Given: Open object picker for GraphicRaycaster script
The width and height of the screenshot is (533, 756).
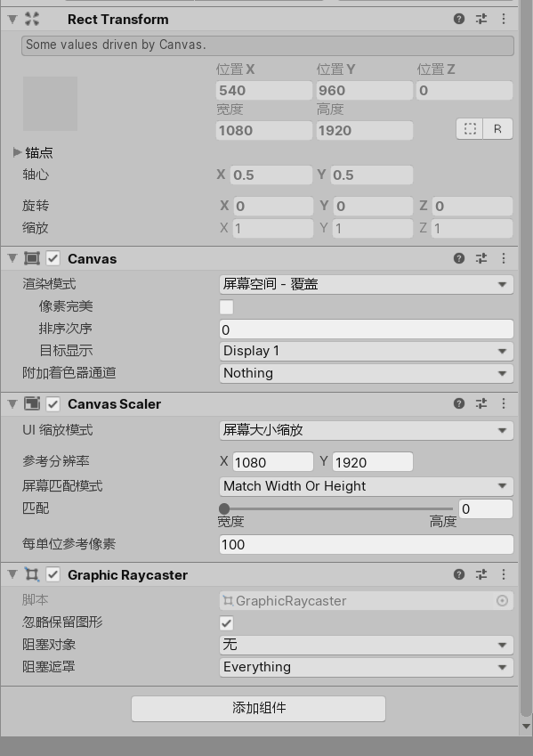Looking at the screenshot, I should [x=502, y=601].
